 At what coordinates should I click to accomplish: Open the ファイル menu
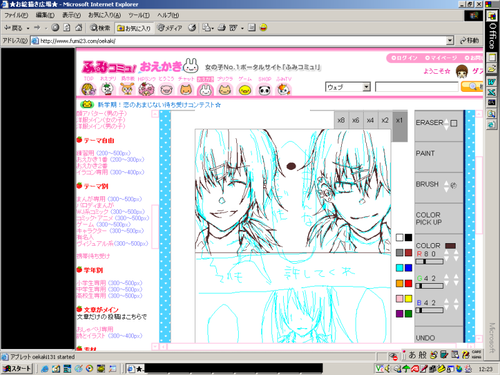[x=16, y=15]
